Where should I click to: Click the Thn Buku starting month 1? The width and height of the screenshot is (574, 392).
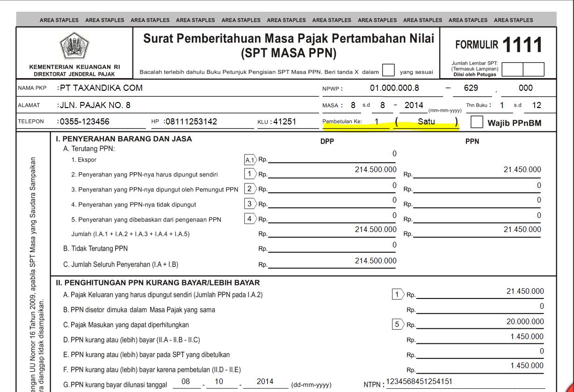(x=502, y=105)
